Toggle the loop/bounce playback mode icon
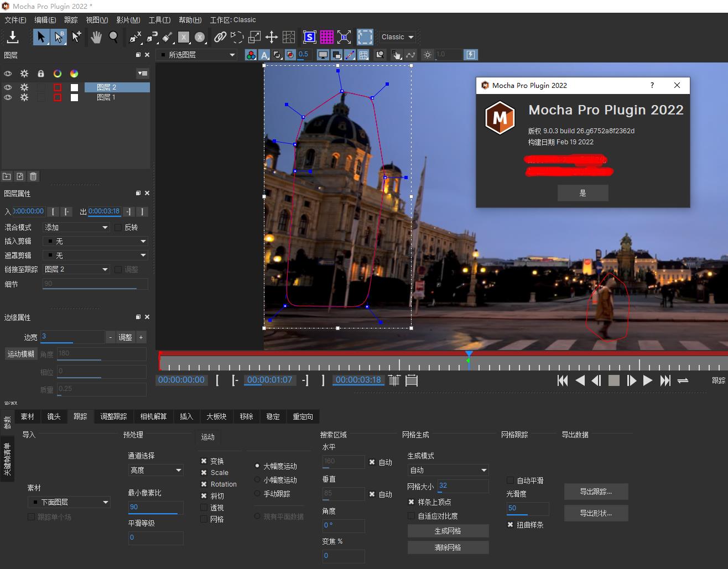The height and width of the screenshot is (569, 728). tap(683, 380)
